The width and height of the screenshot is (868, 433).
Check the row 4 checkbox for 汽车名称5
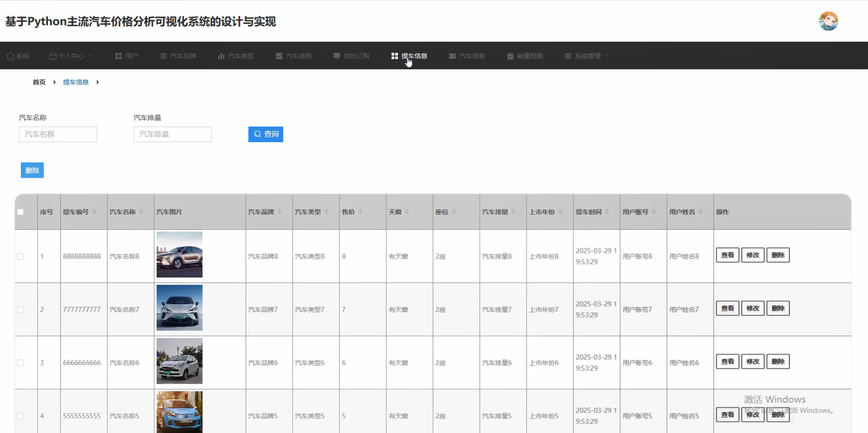tap(20, 416)
